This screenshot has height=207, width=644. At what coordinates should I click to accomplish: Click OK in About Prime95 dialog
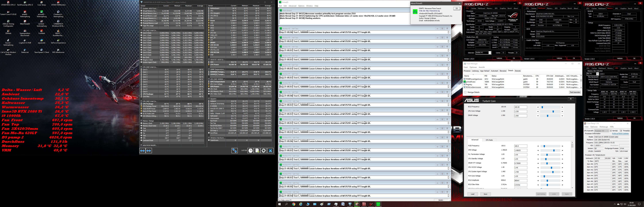[x=457, y=8]
